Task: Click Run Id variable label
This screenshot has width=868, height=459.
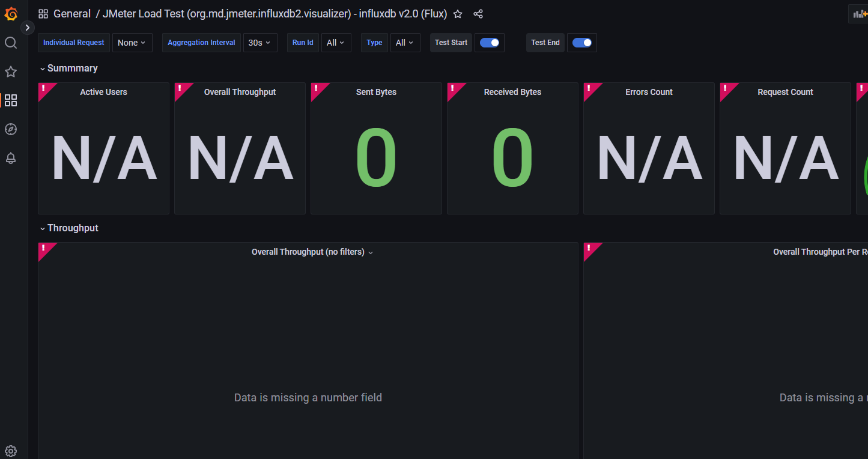Action: pyautogui.click(x=303, y=43)
